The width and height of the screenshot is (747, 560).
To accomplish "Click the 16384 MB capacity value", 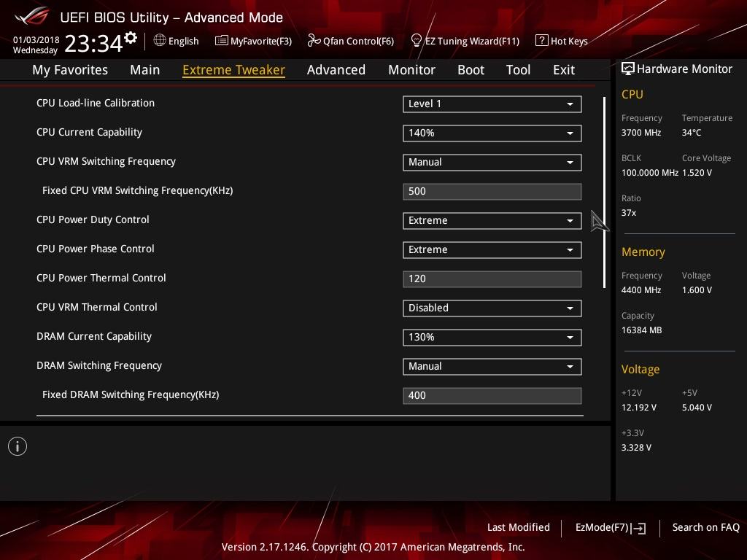I will pyautogui.click(x=642, y=330).
